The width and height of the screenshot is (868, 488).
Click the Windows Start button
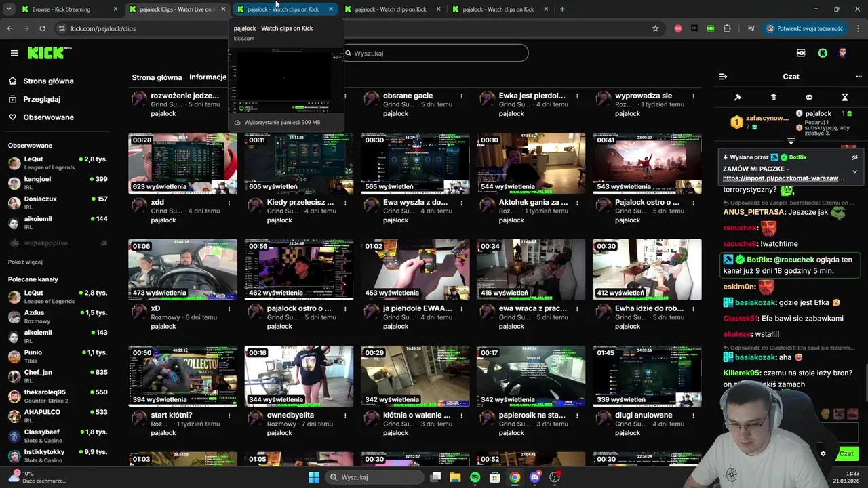coord(314,477)
